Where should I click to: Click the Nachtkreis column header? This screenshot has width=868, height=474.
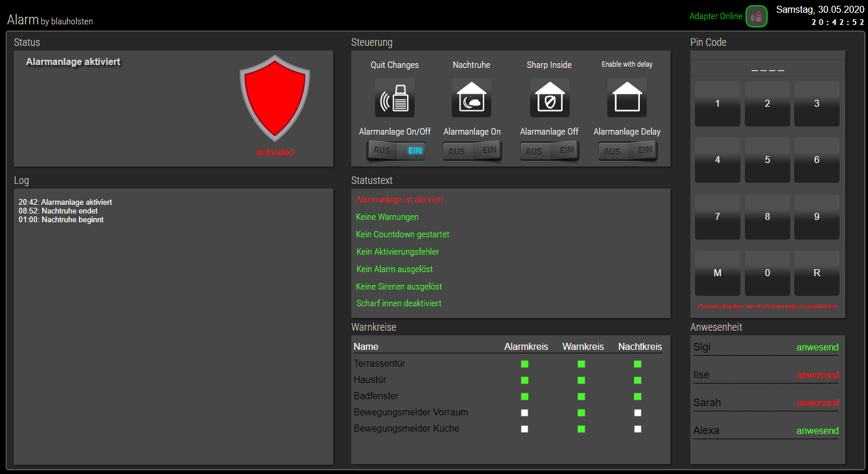click(x=640, y=347)
